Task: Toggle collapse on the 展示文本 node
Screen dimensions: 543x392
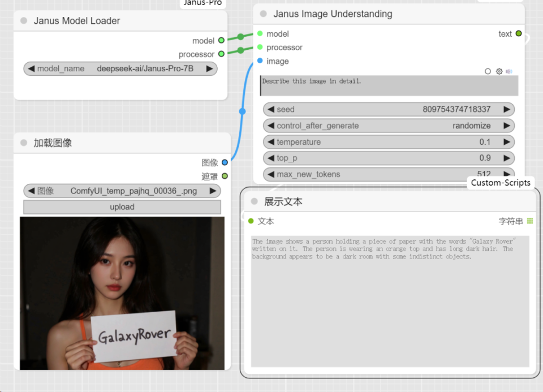Action: pos(254,201)
